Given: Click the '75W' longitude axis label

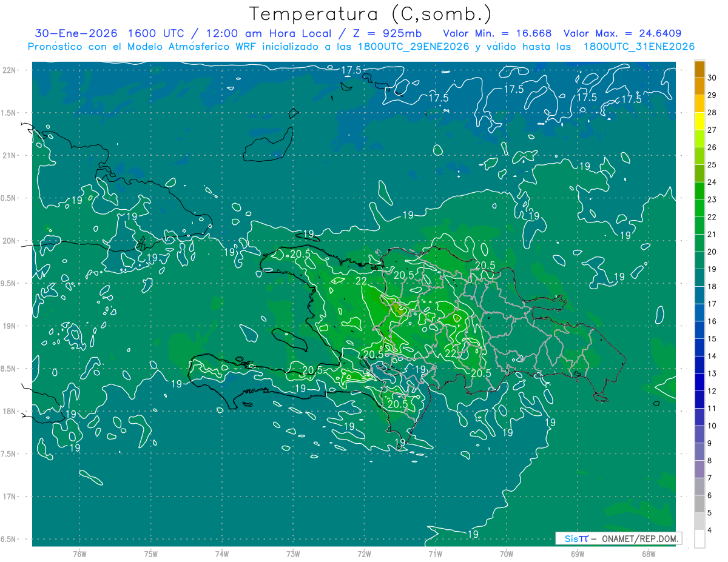Looking at the screenshot, I should (x=151, y=554).
